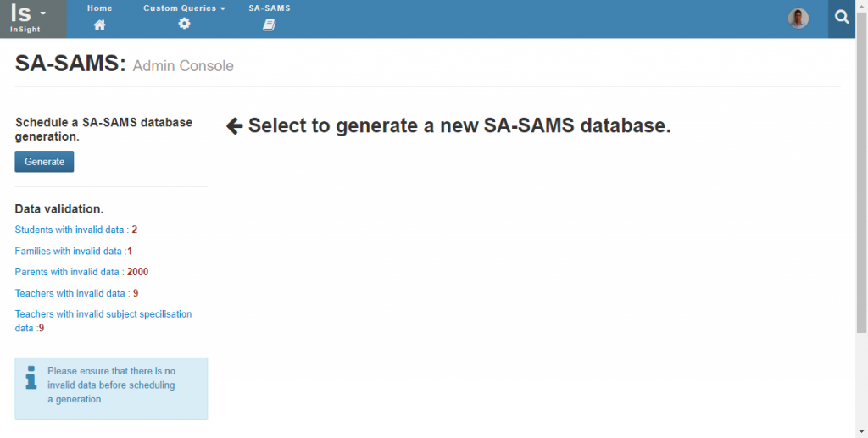This screenshot has width=868, height=438.
Task: Open Parents with invalid data link
Action: [81, 272]
